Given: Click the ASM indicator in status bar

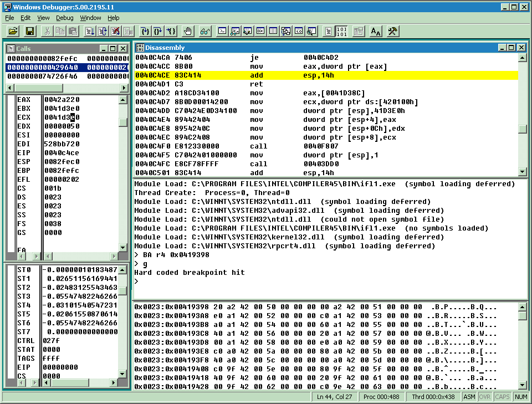Looking at the screenshot, I should pos(469,397).
